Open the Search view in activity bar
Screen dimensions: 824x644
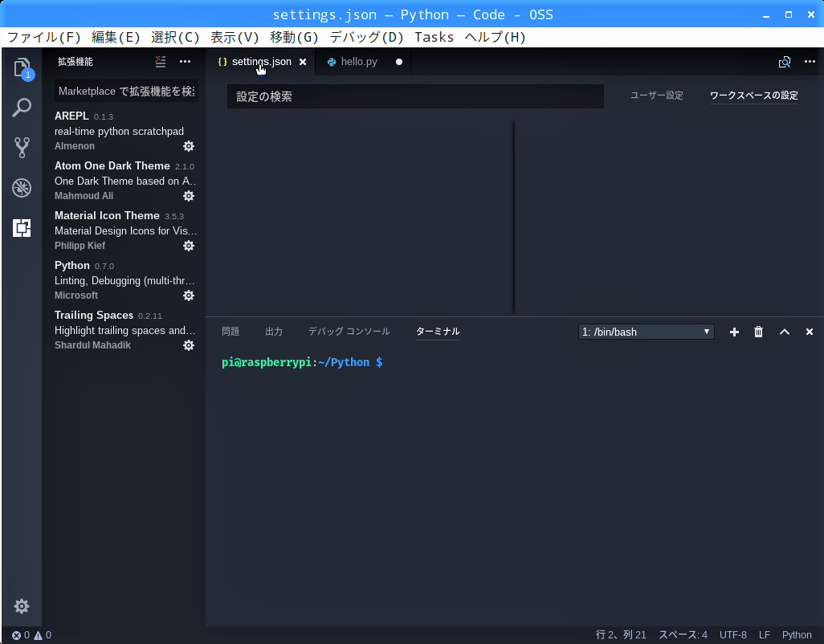pos(22,108)
